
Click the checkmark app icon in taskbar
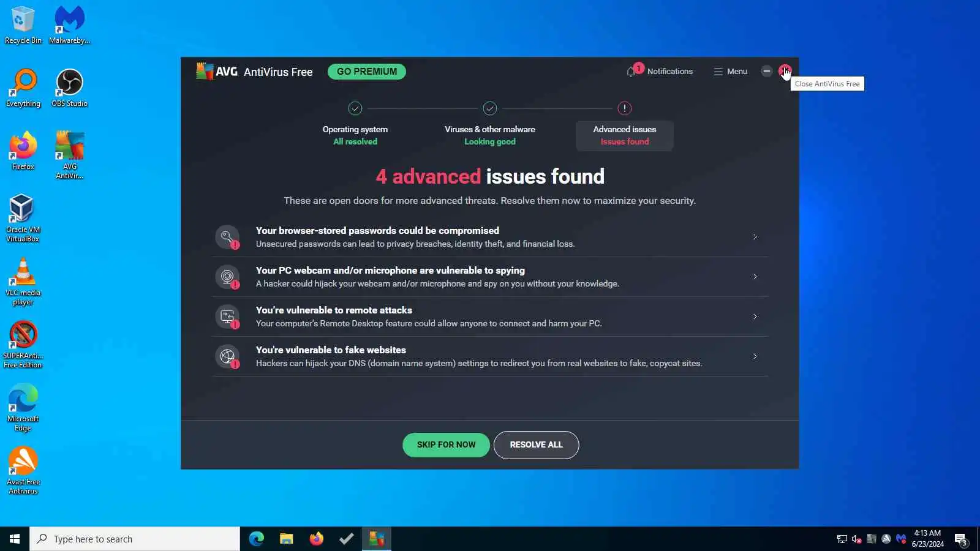346,539
